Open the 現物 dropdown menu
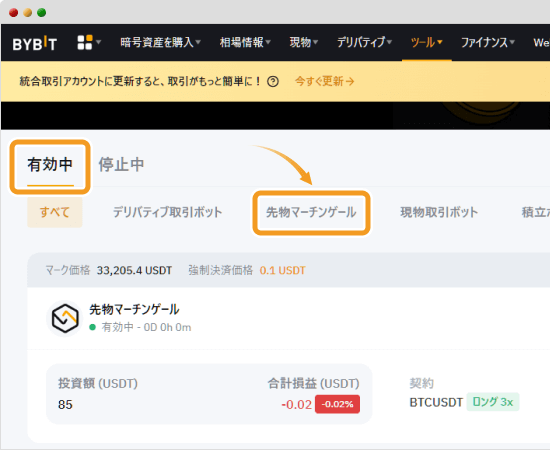The width and height of the screenshot is (550, 450). click(303, 42)
